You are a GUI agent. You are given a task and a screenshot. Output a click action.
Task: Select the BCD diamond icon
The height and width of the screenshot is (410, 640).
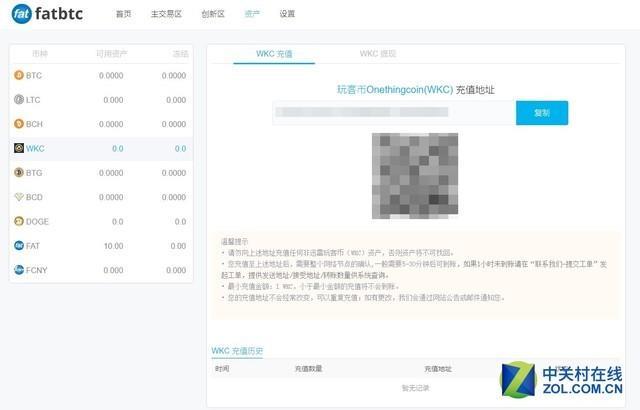pos(19,197)
